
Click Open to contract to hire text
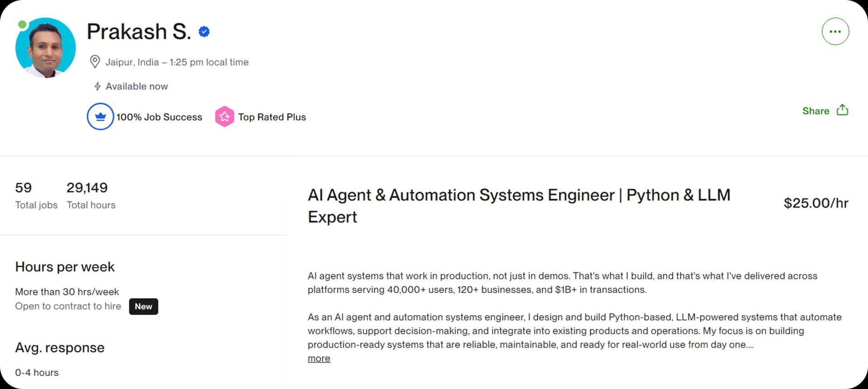[68, 306]
